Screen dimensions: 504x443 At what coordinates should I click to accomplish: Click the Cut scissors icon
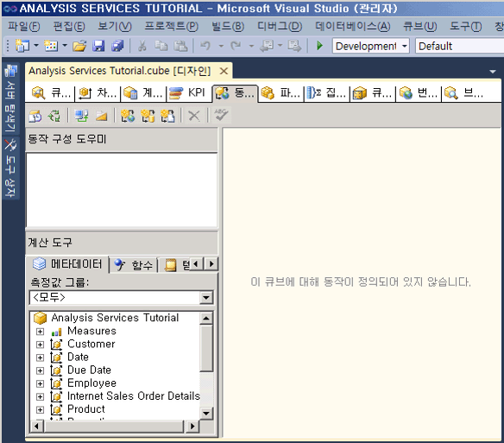pos(142,46)
